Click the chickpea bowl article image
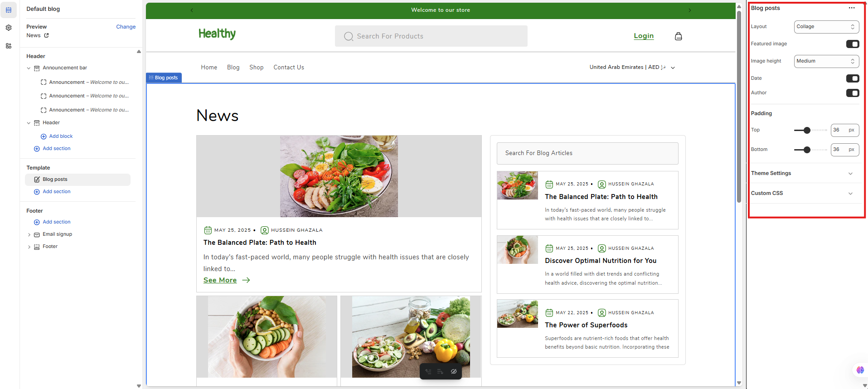The width and height of the screenshot is (868, 389). (x=267, y=337)
